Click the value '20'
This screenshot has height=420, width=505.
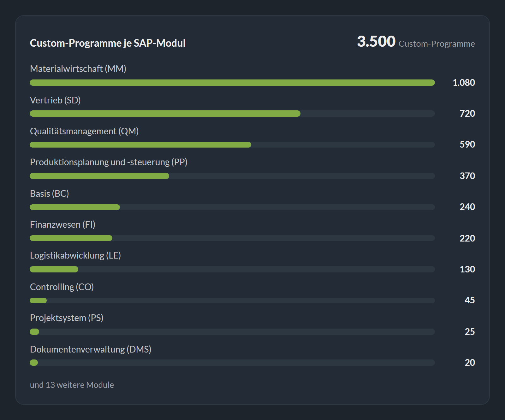point(470,363)
